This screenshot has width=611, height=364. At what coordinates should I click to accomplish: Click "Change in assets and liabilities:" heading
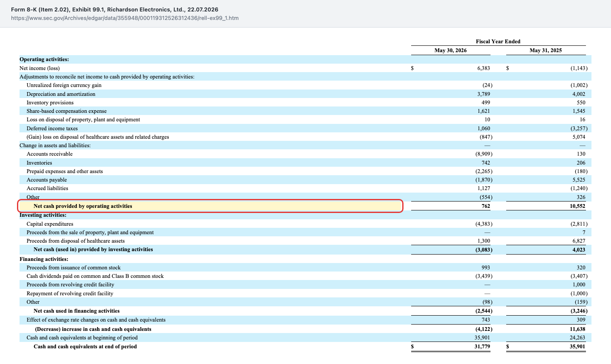55,146
